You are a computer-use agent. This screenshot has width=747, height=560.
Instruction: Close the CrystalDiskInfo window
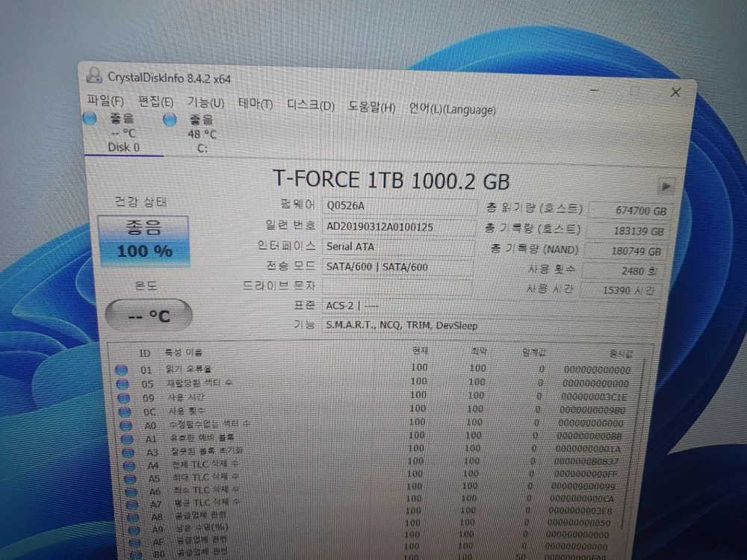[675, 93]
